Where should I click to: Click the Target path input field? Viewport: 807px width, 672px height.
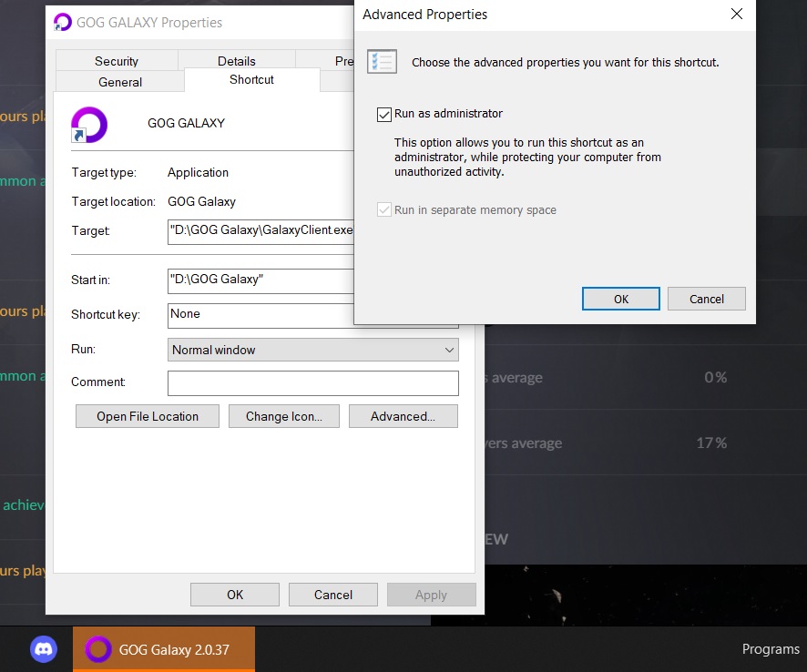(x=260, y=231)
